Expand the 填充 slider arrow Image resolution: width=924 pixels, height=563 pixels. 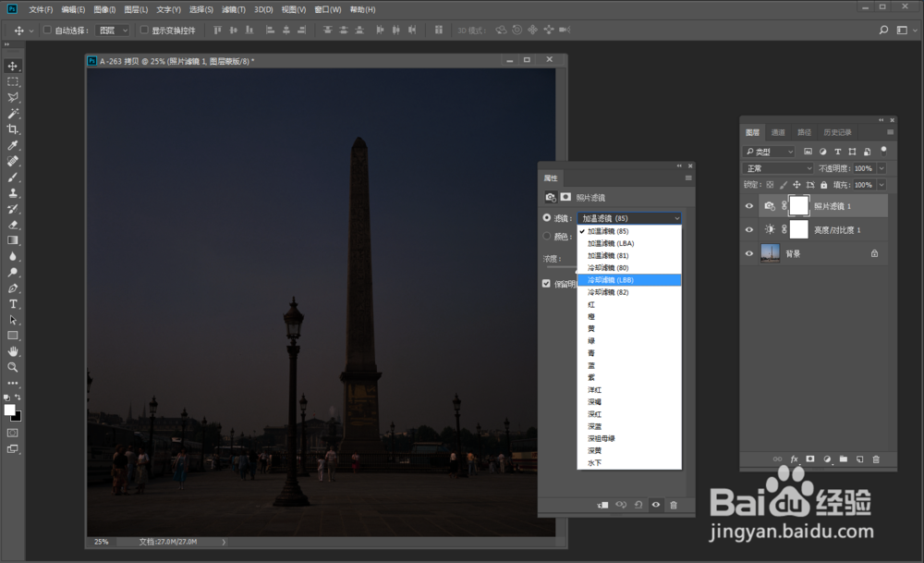pos(881,185)
